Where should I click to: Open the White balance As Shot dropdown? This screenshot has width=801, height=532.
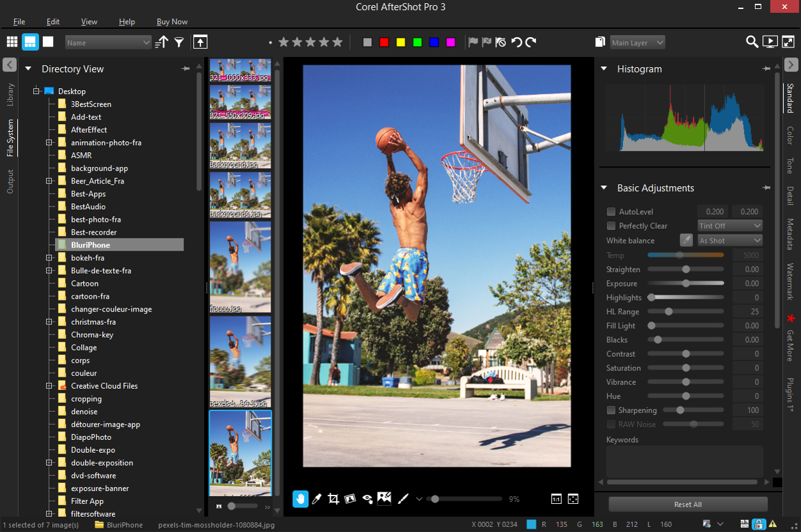[729, 240]
